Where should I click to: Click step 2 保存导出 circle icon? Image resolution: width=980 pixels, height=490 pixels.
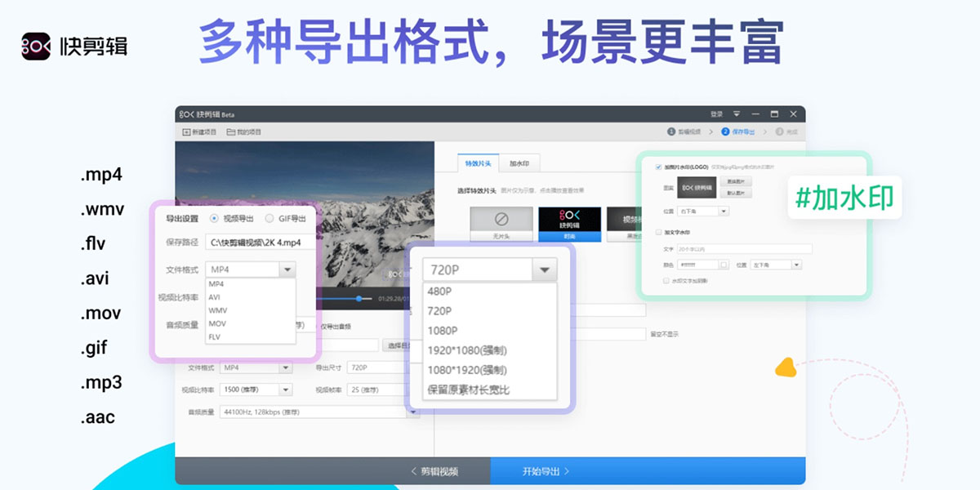724,131
